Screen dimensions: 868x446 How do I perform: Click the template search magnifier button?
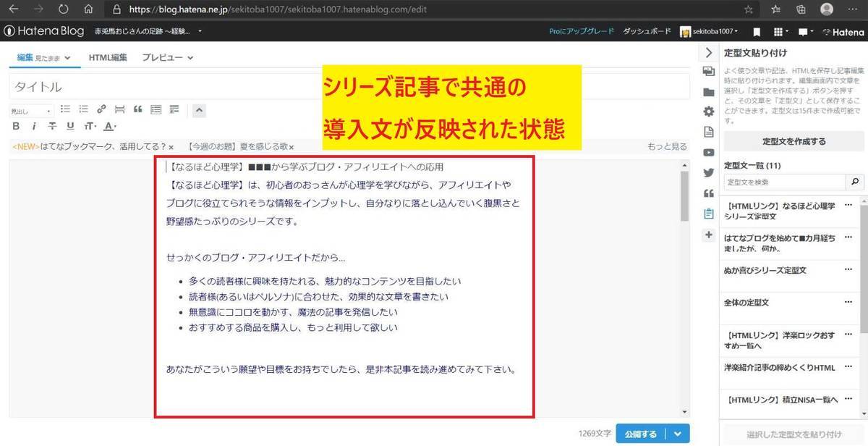(855, 182)
